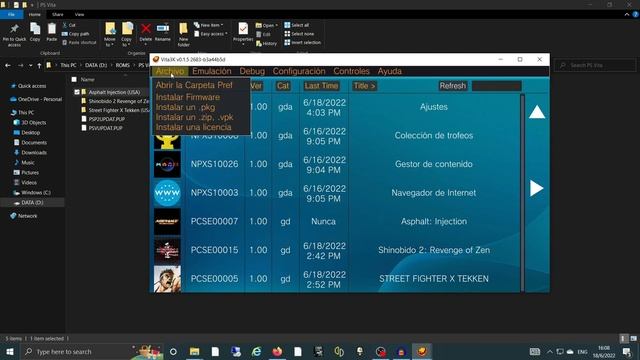Click the Vita3K taskbar icon
Screen dimensions: 640x360
[422, 351]
